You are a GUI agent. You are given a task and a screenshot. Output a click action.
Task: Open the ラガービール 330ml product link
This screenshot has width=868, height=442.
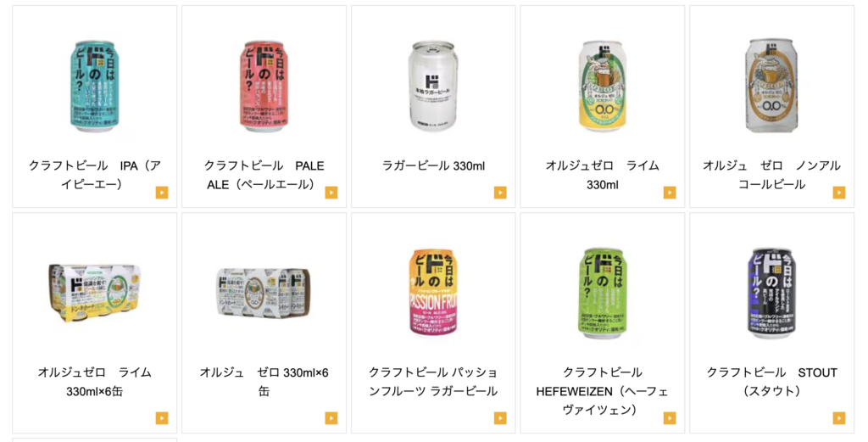point(433,165)
